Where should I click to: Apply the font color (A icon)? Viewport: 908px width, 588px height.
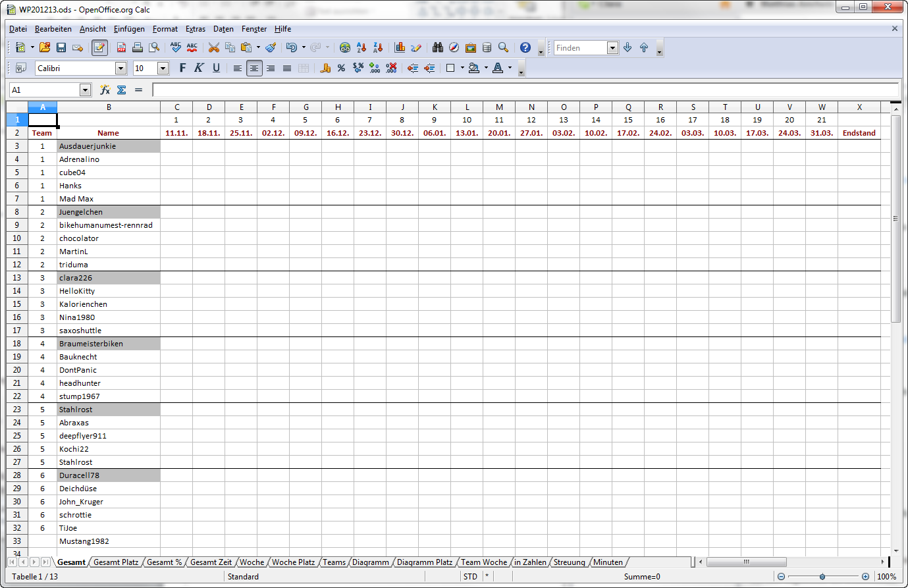click(x=498, y=68)
